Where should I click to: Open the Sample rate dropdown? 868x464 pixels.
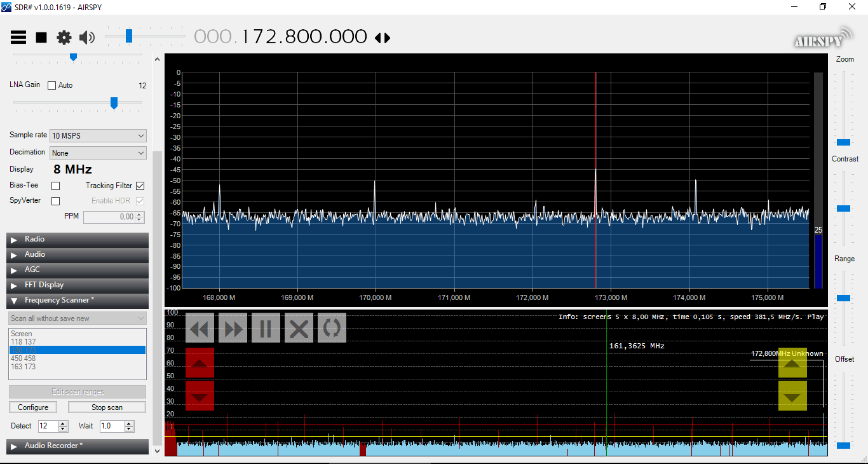pos(98,135)
